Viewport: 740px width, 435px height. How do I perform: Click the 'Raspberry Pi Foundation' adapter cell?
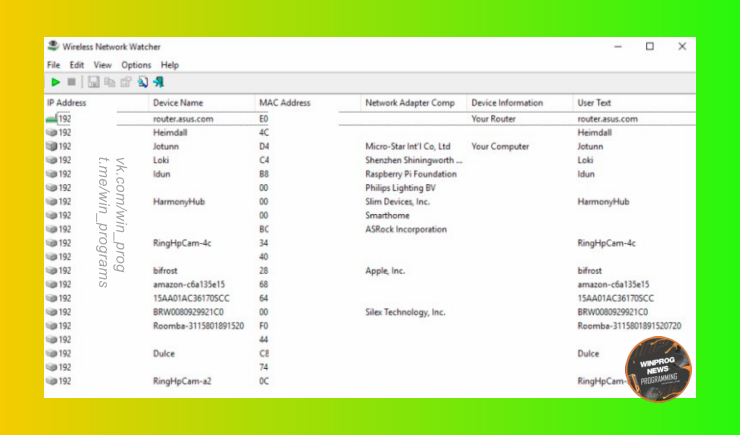(x=411, y=174)
